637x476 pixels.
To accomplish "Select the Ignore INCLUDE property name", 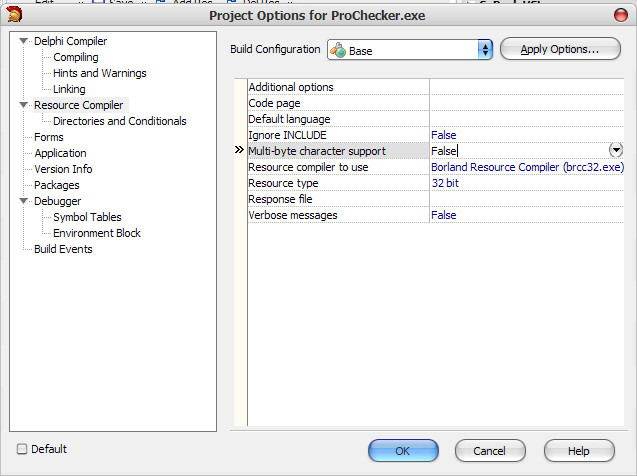I will 287,135.
